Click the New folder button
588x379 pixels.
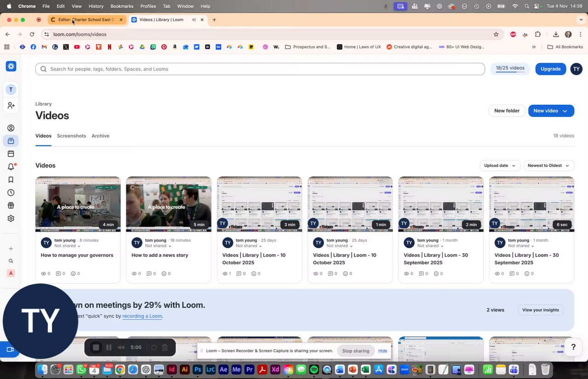[507, 111]
